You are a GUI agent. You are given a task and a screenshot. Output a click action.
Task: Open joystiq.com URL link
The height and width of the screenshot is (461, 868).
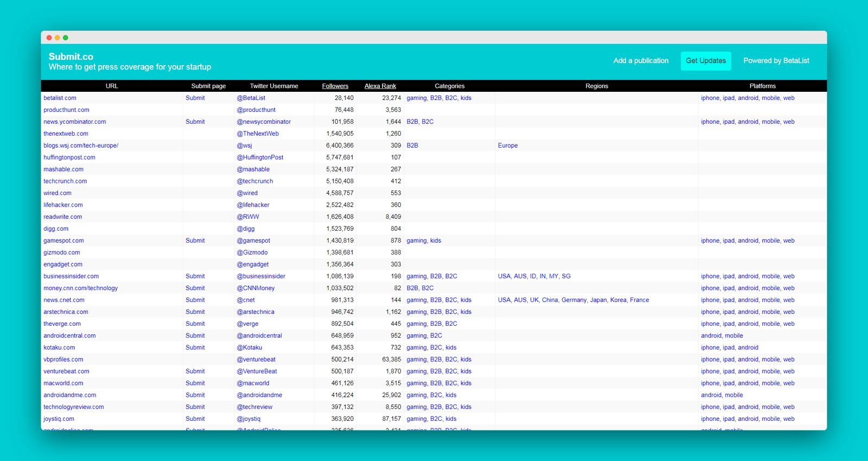59,419
